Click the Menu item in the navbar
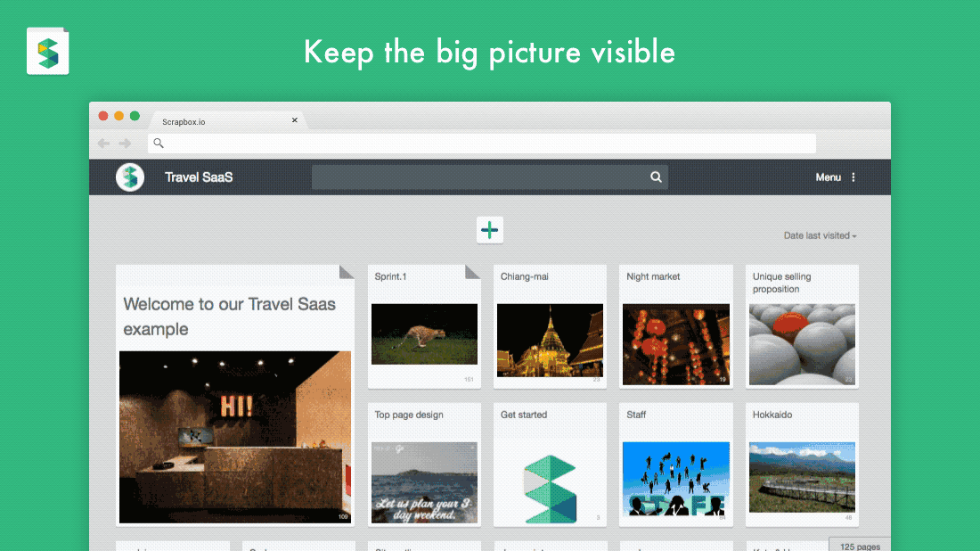 (827, 177)
